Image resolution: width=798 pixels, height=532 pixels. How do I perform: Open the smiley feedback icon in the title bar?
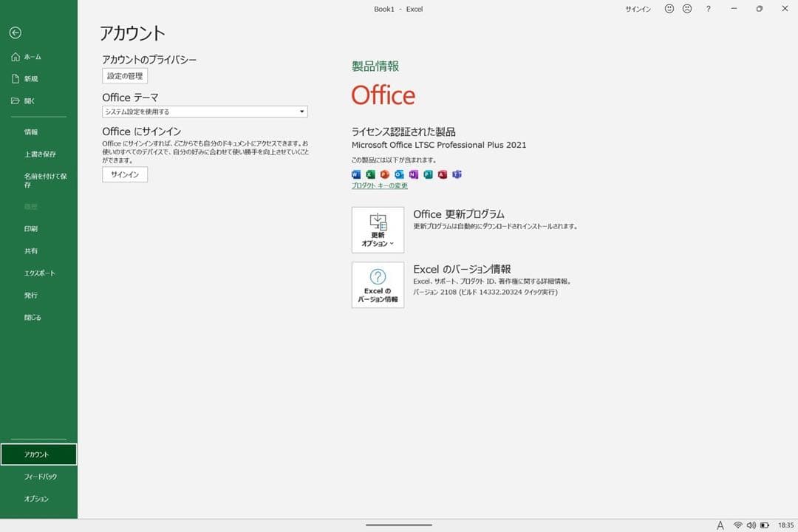(669, 9)
